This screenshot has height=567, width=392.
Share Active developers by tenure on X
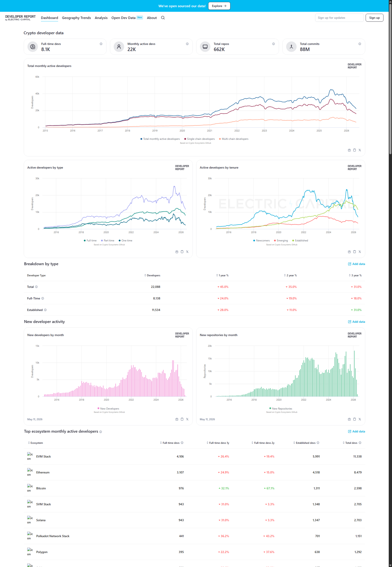pos(359,252)
